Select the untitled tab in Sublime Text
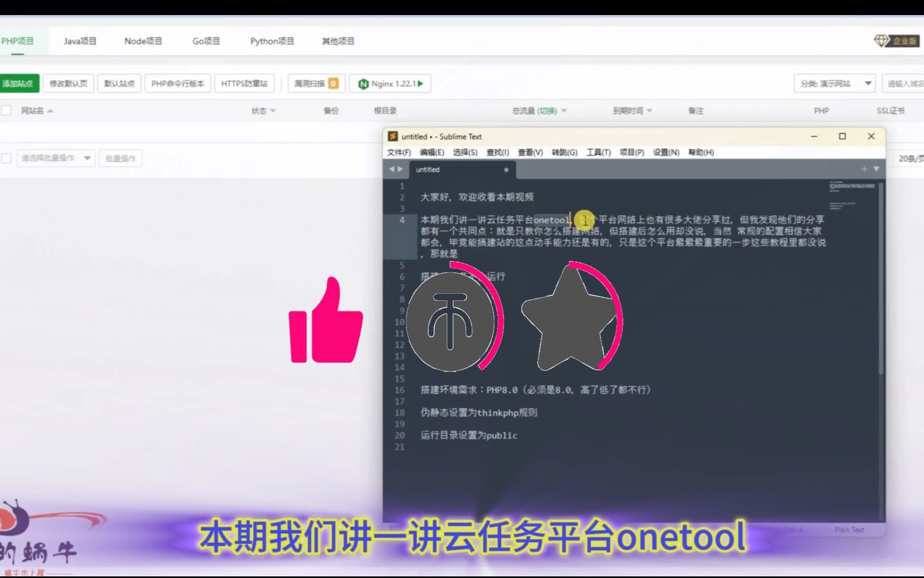The width and height of the screenshot is (924, 578). click(x=463, y=170)
